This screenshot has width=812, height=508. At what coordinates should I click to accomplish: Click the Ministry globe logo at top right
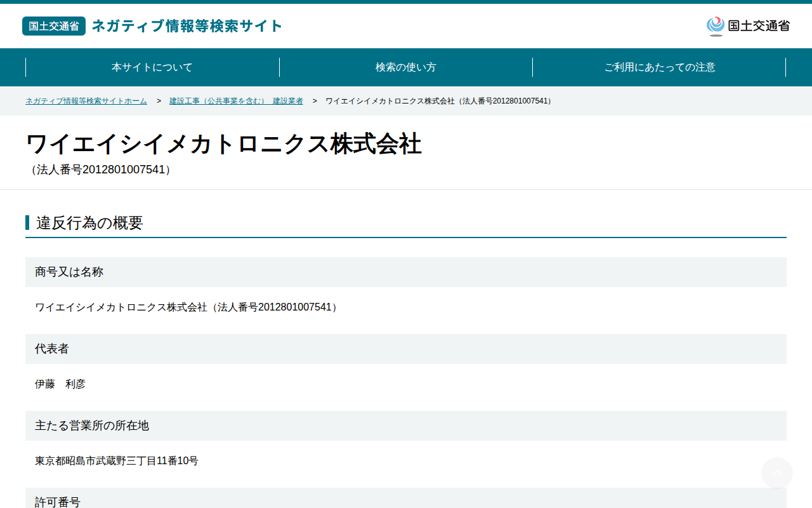(716, 26)
